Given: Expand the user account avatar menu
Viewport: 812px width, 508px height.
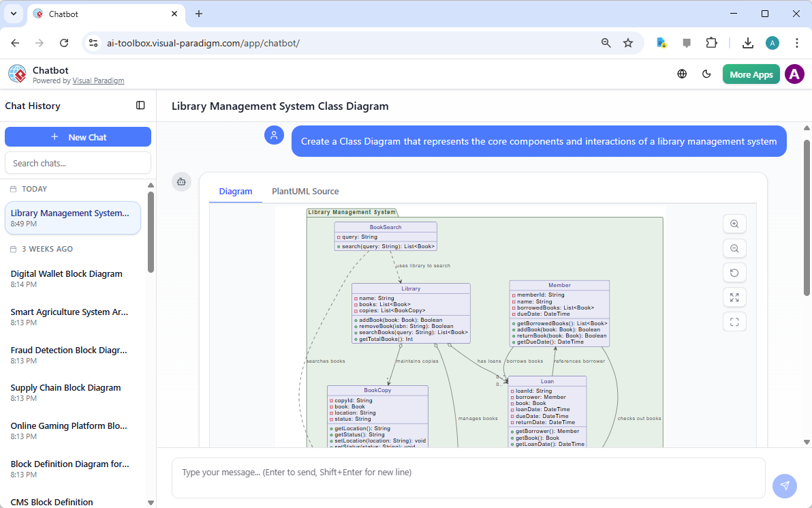Looking at the screenshot, I should 794,74.
